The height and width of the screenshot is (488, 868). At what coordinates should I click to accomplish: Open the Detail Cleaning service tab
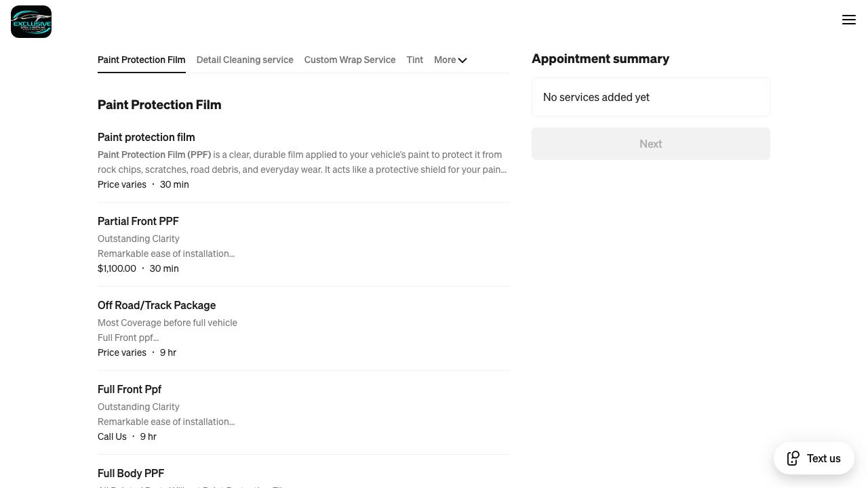click(x=245, y=60)
